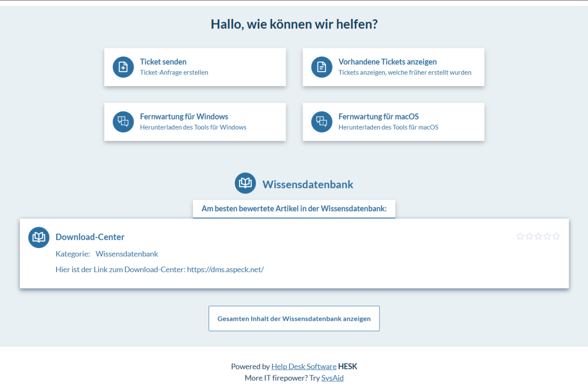Click the HESK footer text
588x392 pixels.
point(348,366)
